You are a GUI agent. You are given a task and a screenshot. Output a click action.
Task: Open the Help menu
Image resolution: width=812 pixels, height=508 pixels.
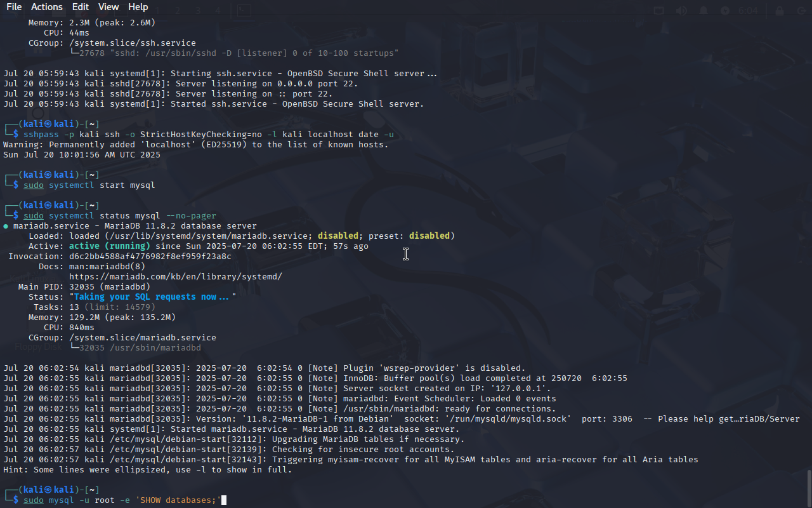[x=138, y=7]
